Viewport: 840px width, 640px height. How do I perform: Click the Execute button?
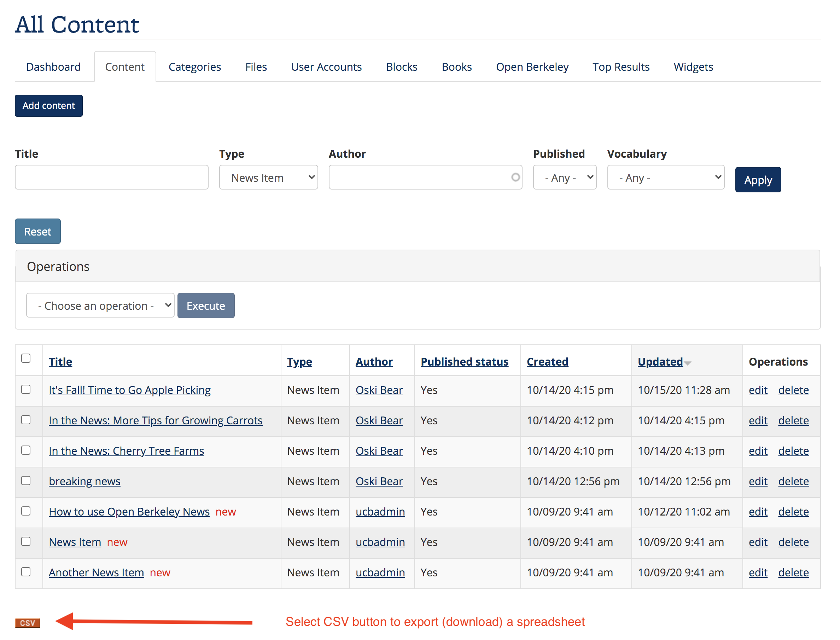click(206, 305)
